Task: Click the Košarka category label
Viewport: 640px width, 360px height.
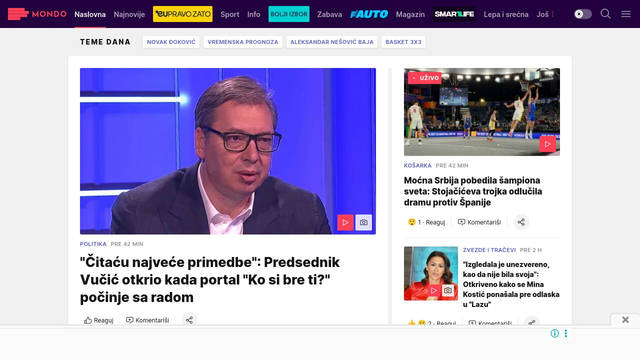Action: coord(418,165)
